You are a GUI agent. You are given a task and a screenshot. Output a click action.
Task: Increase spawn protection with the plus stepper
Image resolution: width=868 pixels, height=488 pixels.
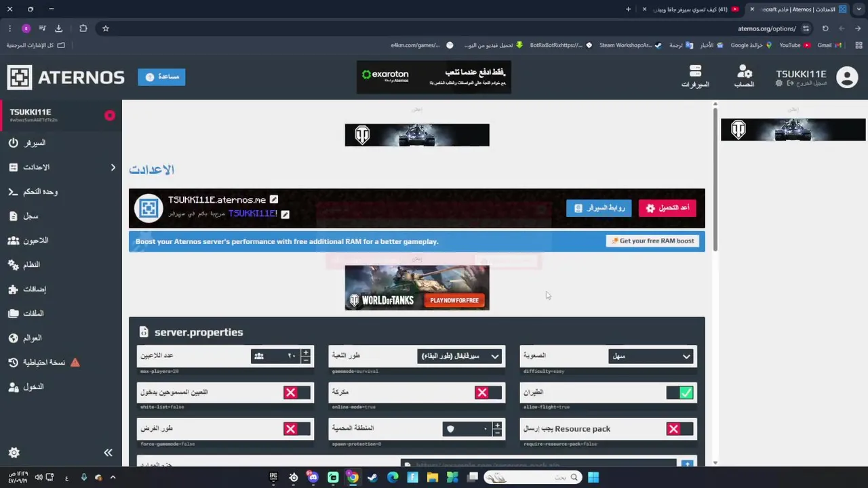498,426
